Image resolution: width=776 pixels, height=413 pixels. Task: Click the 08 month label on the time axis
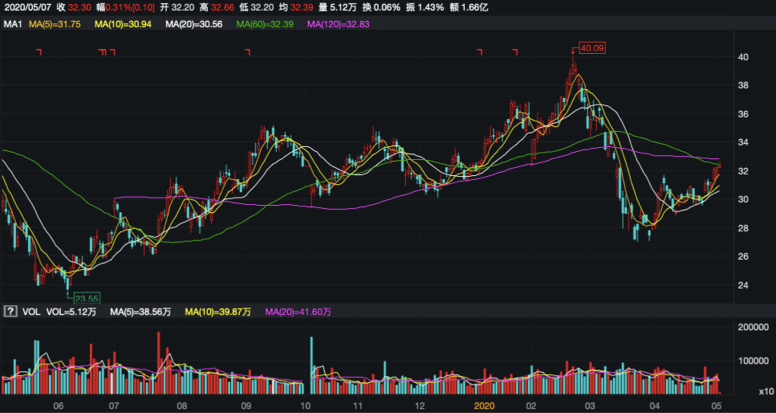(x=182, y=405)
